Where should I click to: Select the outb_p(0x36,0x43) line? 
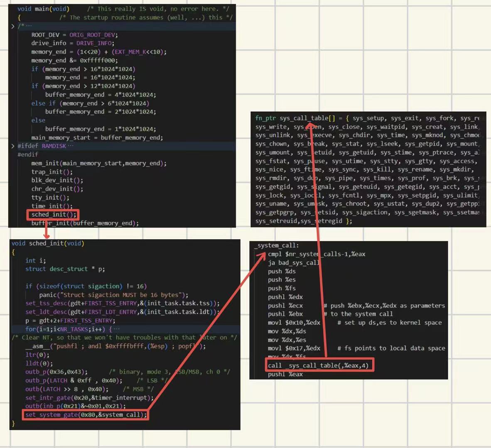[56, 372]
